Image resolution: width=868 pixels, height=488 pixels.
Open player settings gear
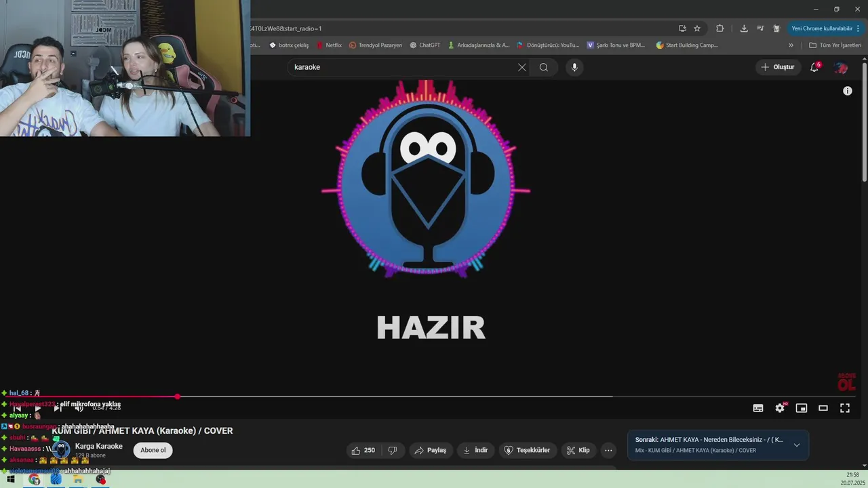[780, 408]
